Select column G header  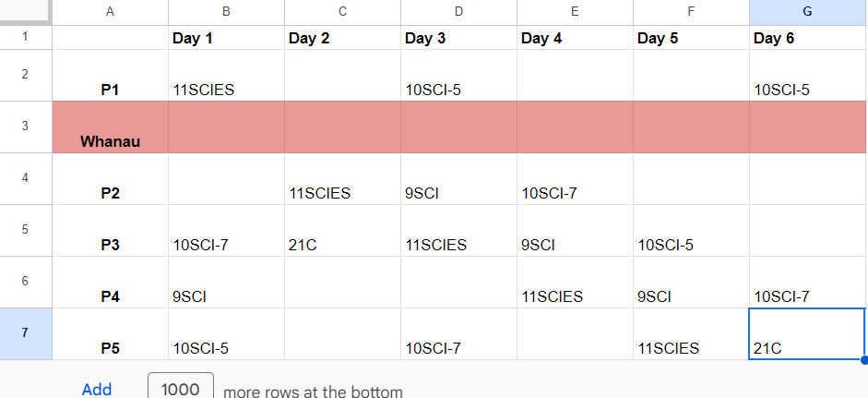pyautogui.click(x=807, y=12)
